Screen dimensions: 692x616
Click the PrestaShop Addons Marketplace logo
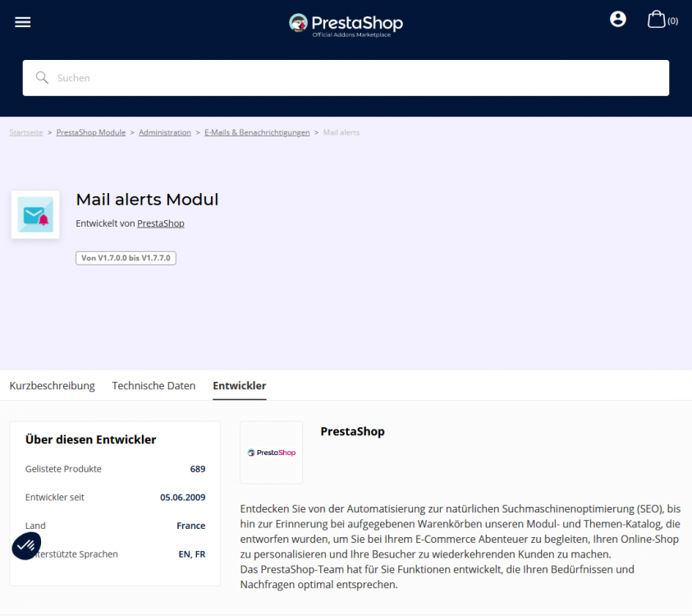tap(346, 23)
